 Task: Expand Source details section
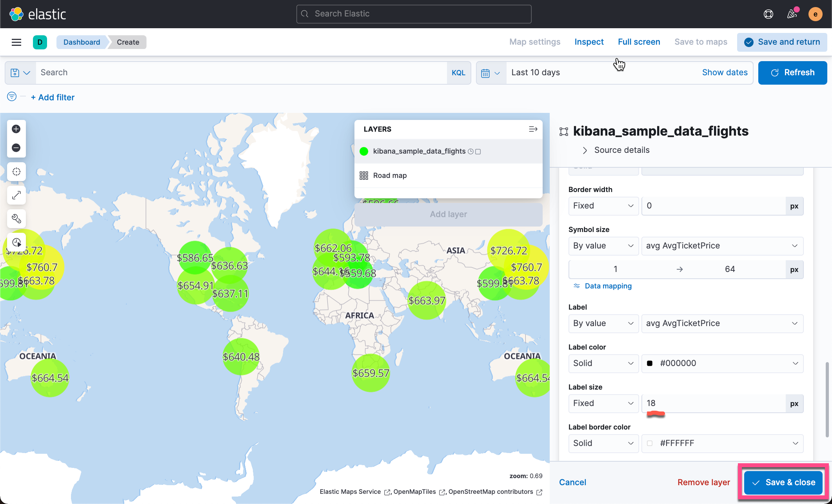tap(621, 150)
